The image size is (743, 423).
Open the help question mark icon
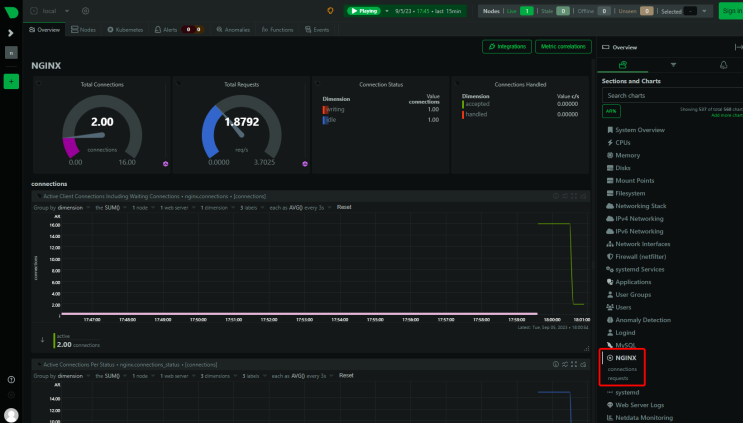11,379
